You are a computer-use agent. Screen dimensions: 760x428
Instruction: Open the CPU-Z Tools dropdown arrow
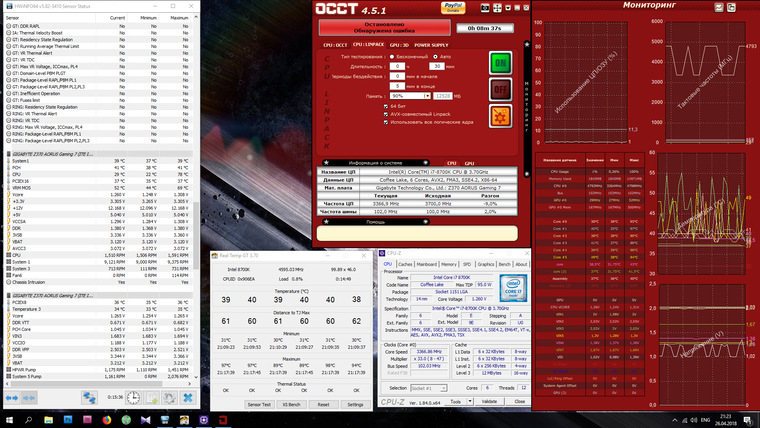click(x=470, y=401)
